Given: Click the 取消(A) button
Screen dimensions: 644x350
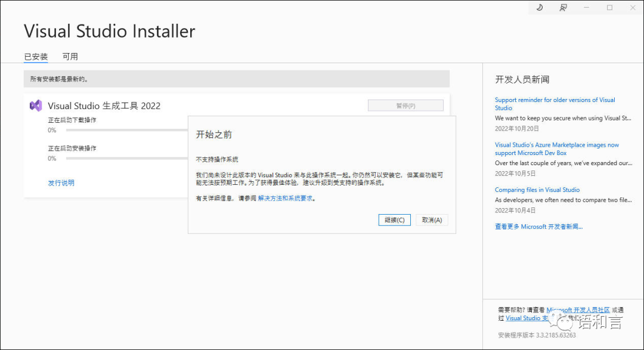Looking at the screenshot, I should pyautogui.click(x=432, y=220).
